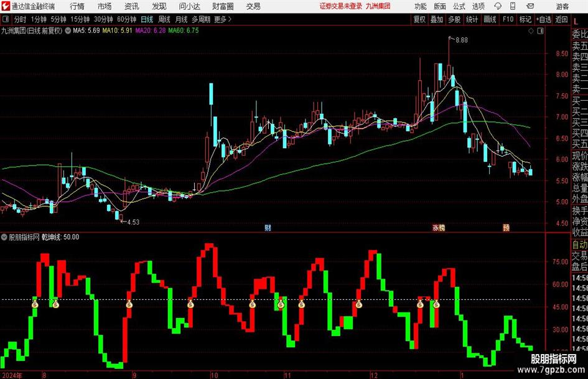Click the MA20: 6.28 value label

point(151,30)
